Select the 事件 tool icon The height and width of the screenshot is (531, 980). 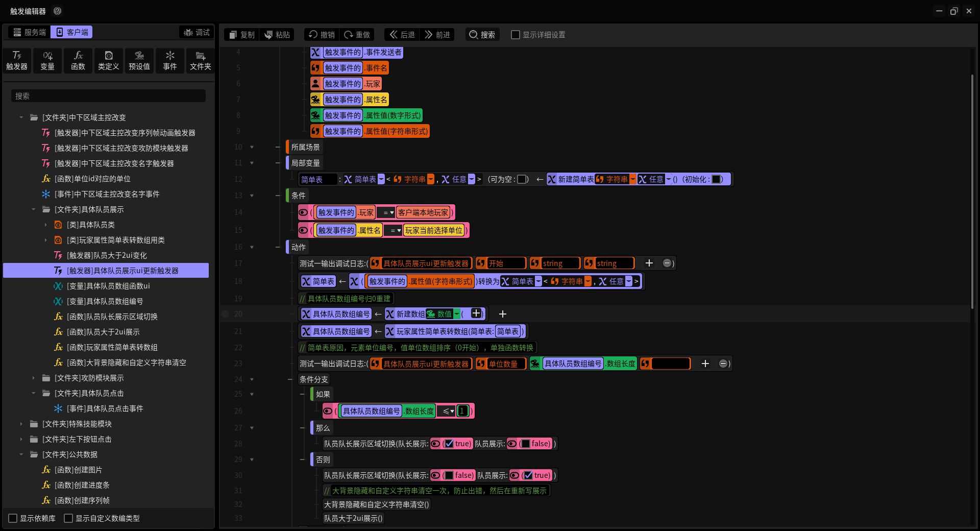pos(170,61)
